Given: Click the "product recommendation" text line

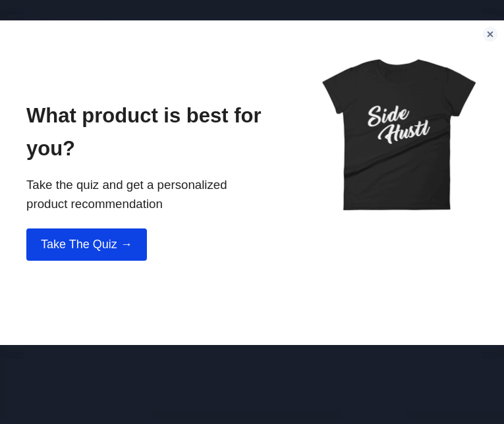Looking at the screenshot, I should pos(94,204).
